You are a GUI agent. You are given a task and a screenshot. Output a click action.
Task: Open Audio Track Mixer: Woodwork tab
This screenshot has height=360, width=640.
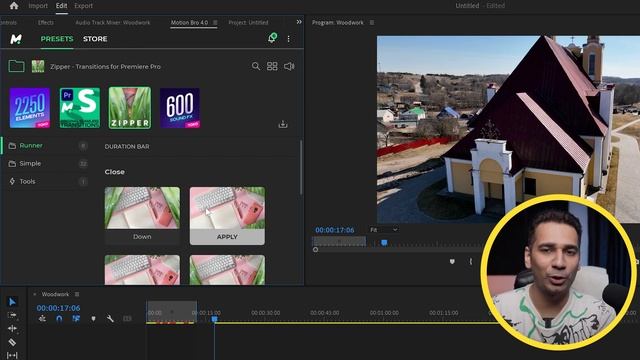click(x=113, y=22)
